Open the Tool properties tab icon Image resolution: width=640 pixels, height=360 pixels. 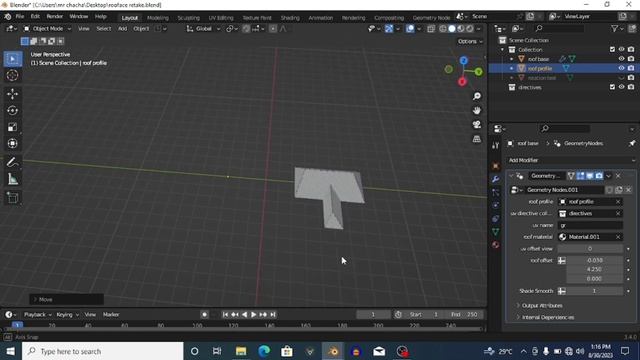point(496,146)
